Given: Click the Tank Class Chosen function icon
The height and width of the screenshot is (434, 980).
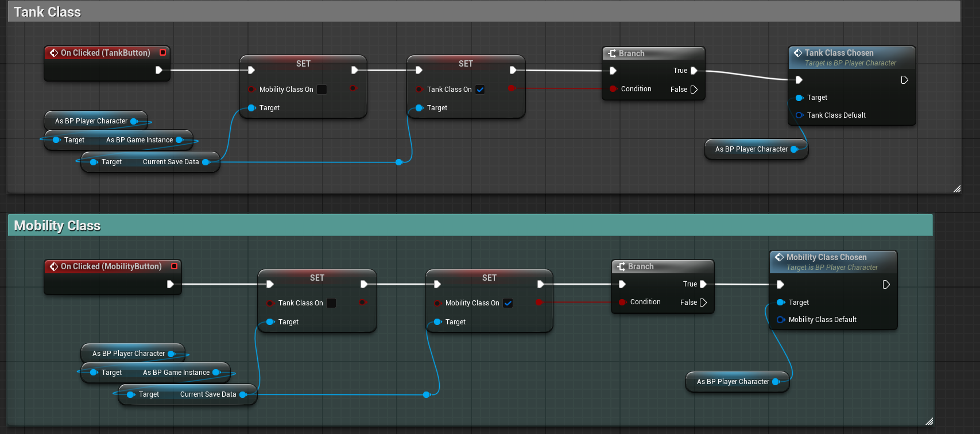Looking at the screenshot, I should pos(798,53).
